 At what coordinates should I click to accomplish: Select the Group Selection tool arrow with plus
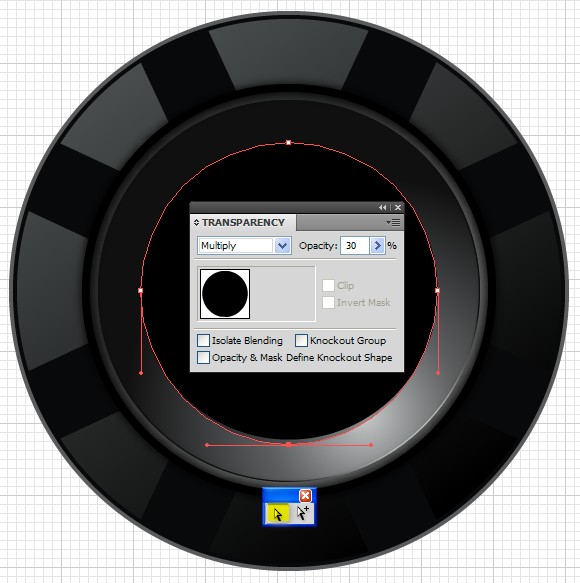[x=303, y=514]
